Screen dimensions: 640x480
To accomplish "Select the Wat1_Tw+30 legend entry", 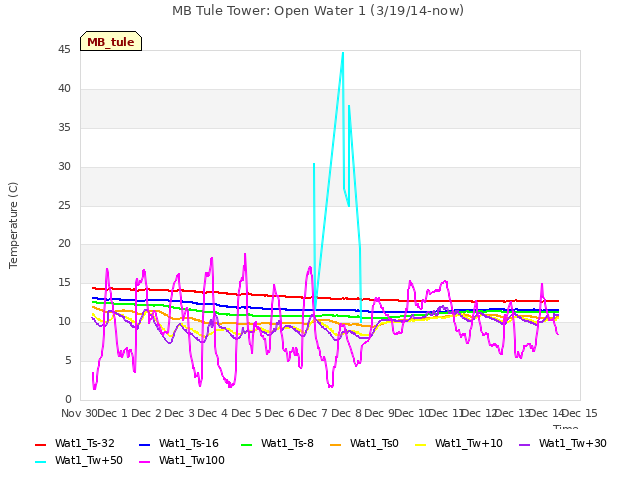I will tap(563, 443).
